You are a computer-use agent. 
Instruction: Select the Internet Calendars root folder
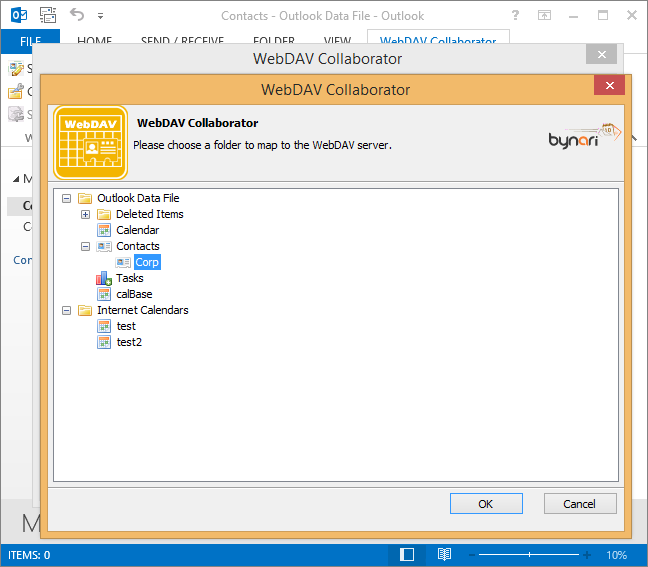(143, 310)
